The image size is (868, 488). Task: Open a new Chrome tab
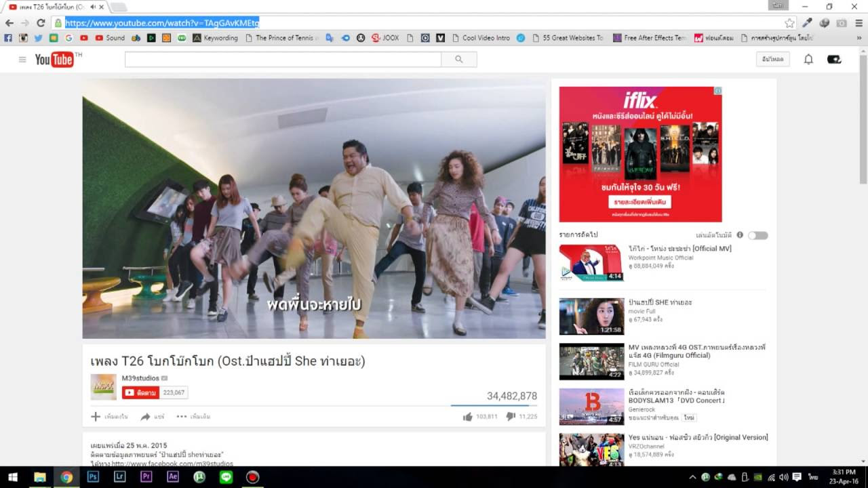coord(119,7)
